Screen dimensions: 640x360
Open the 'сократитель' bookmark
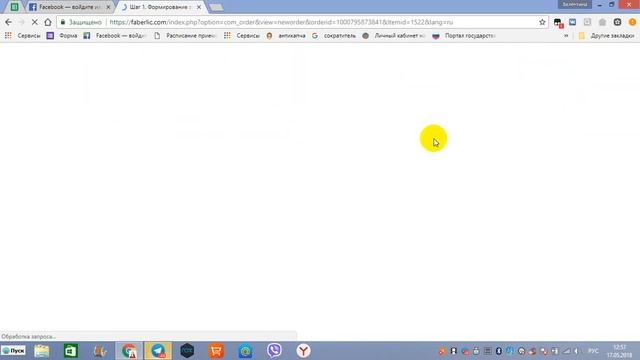pos(334,36)
